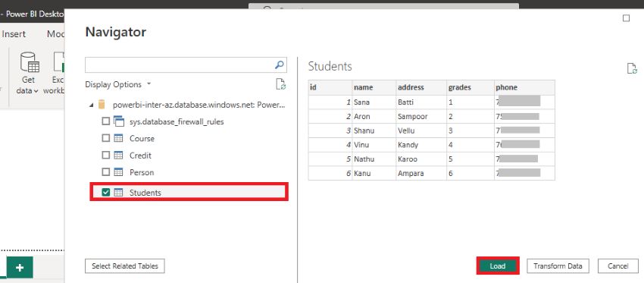
Task: Click the table icon beside Credit
Action: (x=118, y=156)
